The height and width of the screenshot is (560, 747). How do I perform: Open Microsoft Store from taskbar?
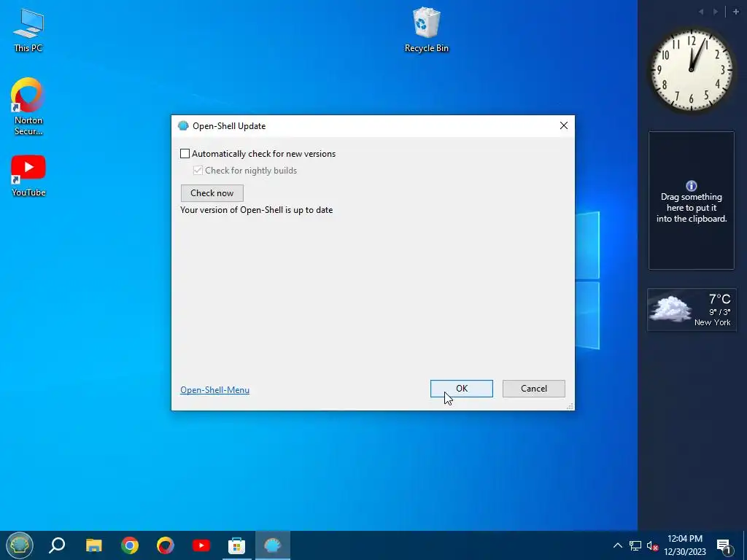tap(237, 545)
